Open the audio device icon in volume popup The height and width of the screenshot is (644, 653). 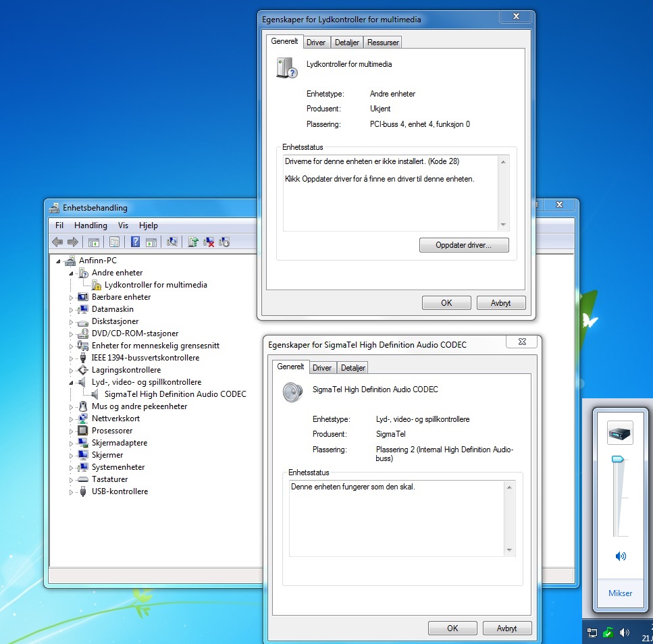620,433
